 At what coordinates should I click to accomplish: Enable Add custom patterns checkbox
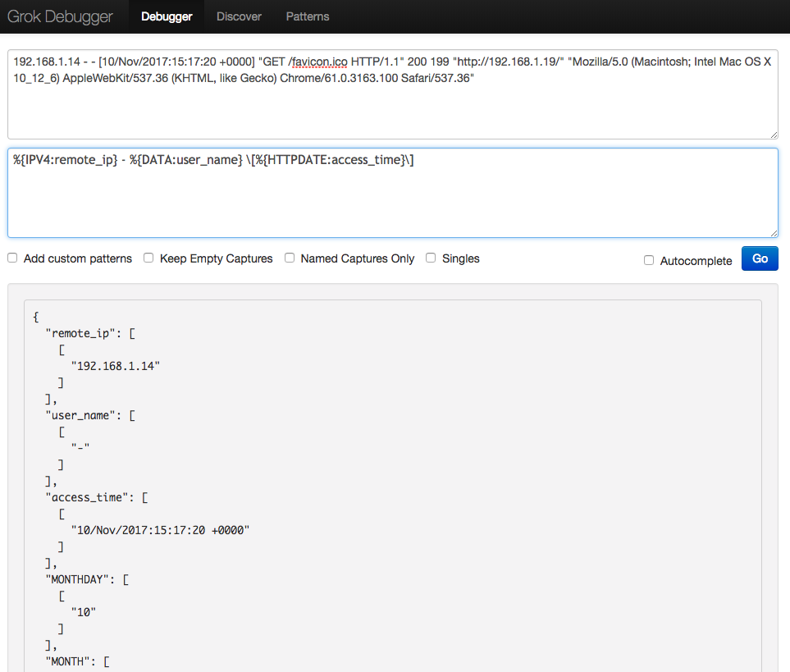tap(12, 258)
